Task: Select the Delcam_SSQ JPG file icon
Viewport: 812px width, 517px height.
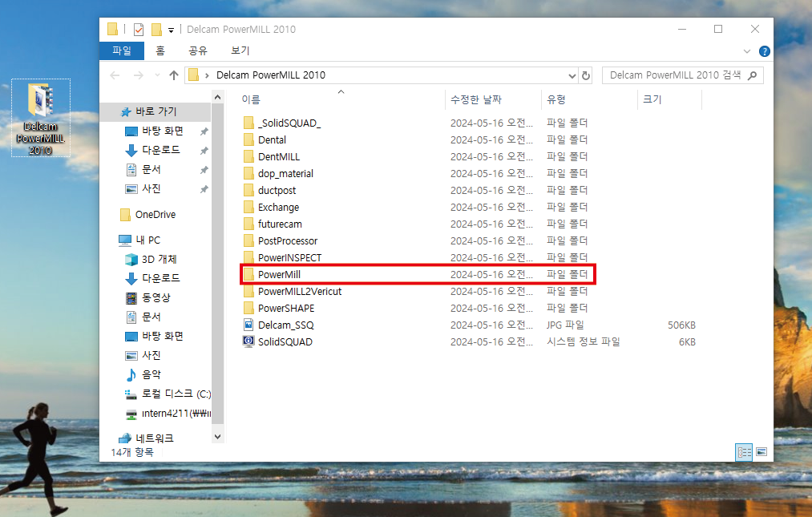Action: tap(248, 325)
